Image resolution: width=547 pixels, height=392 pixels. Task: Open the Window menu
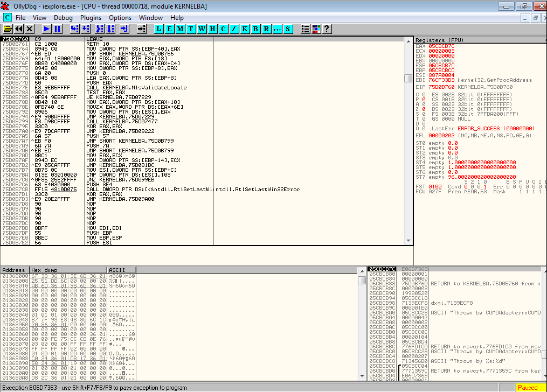(151, 18)
